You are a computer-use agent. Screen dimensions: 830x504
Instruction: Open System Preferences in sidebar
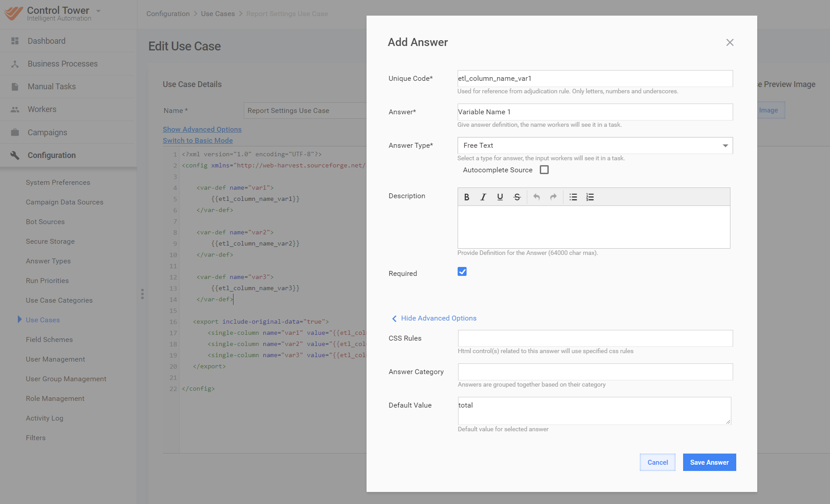(58, 183)
